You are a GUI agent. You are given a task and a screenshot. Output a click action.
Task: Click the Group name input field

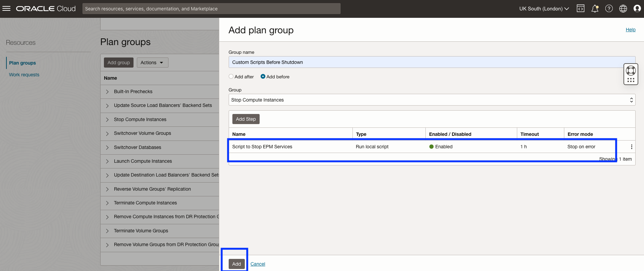click(432, 62)
